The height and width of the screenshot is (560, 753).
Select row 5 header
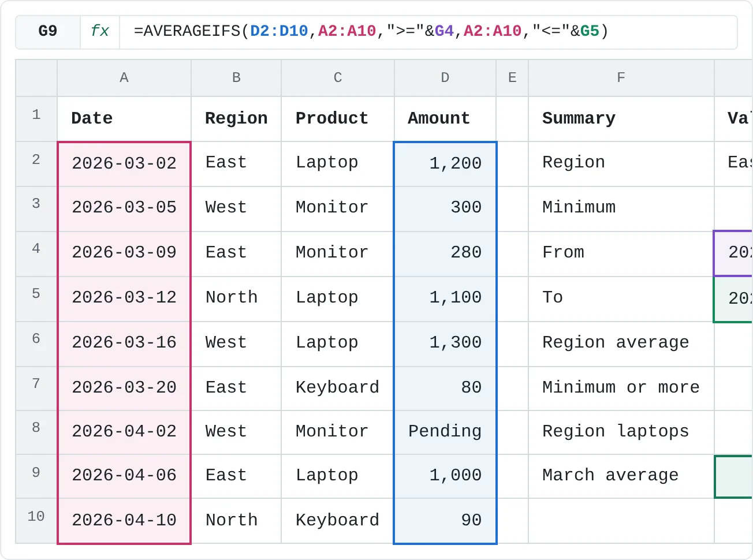tap(36, 299)
